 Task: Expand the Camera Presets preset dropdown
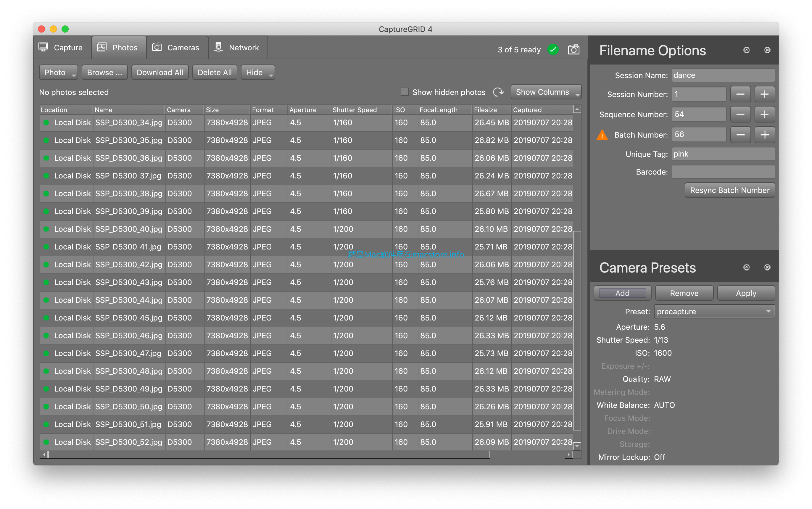[x=713, y=311]
